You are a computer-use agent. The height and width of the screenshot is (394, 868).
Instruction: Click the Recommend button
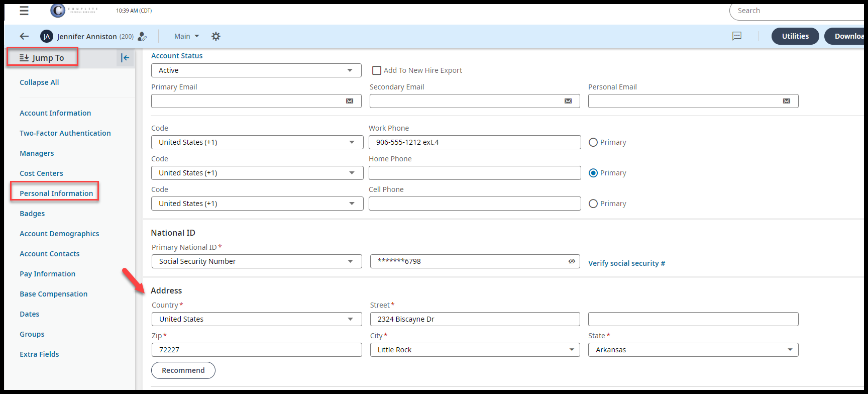tap(183, 370)
